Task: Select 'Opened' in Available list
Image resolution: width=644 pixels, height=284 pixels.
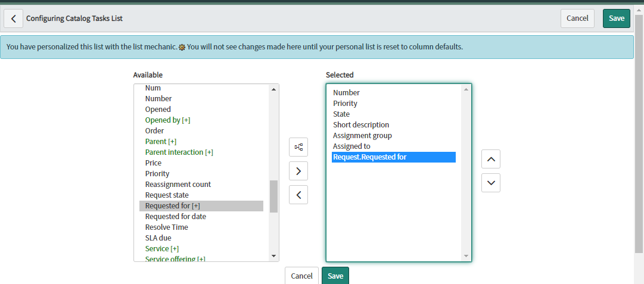Action: [201, 109]
